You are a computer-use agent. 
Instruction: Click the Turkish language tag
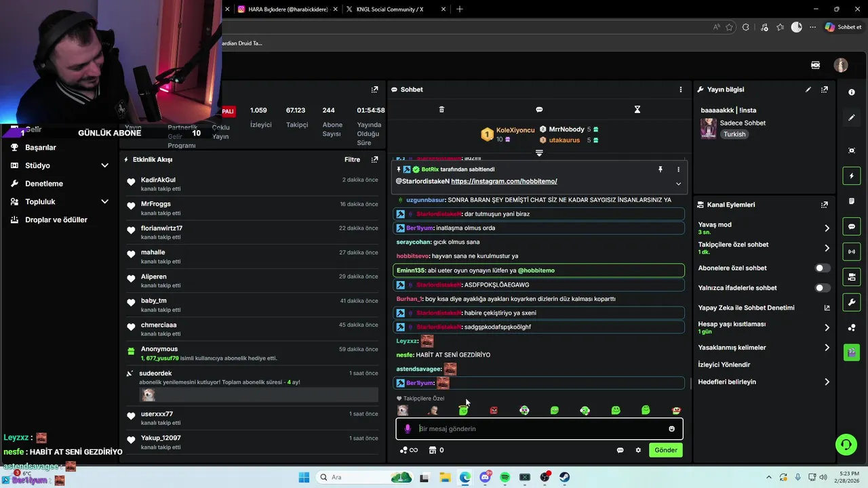click(x=734, y=134)
